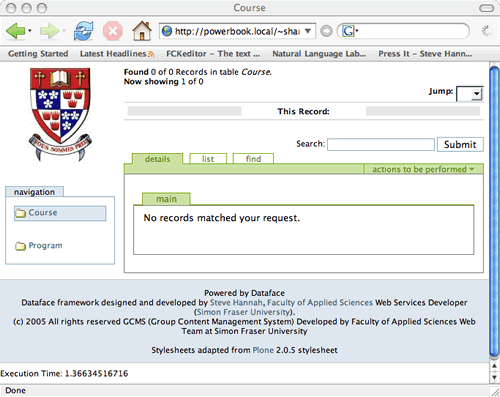Screen dimensions: 500x397
Task: Click the window toolbar toggle pill button
Action: click(x=487, y=8)
